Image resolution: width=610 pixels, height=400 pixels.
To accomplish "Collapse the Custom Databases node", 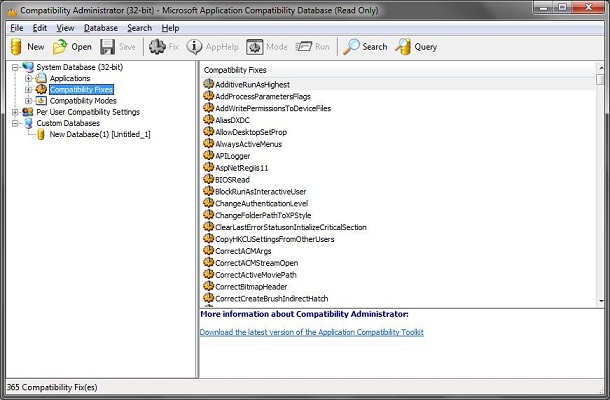I will coord(15,123).
